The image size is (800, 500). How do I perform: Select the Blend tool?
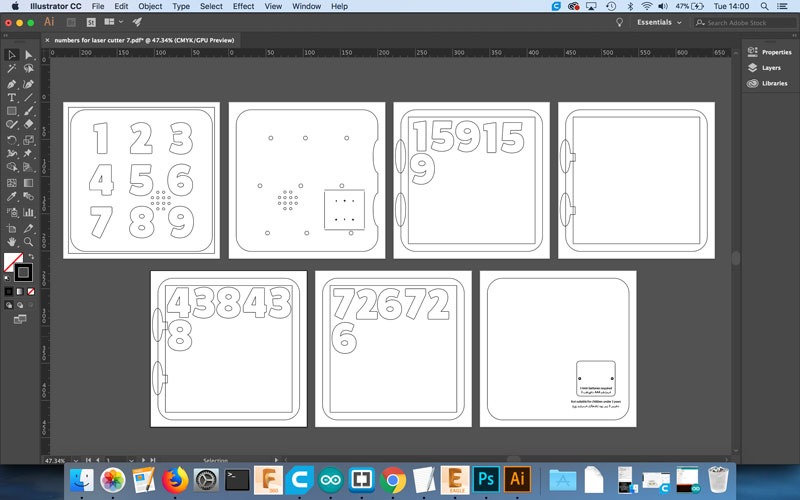pyautogui.click(x=29, y=196)
